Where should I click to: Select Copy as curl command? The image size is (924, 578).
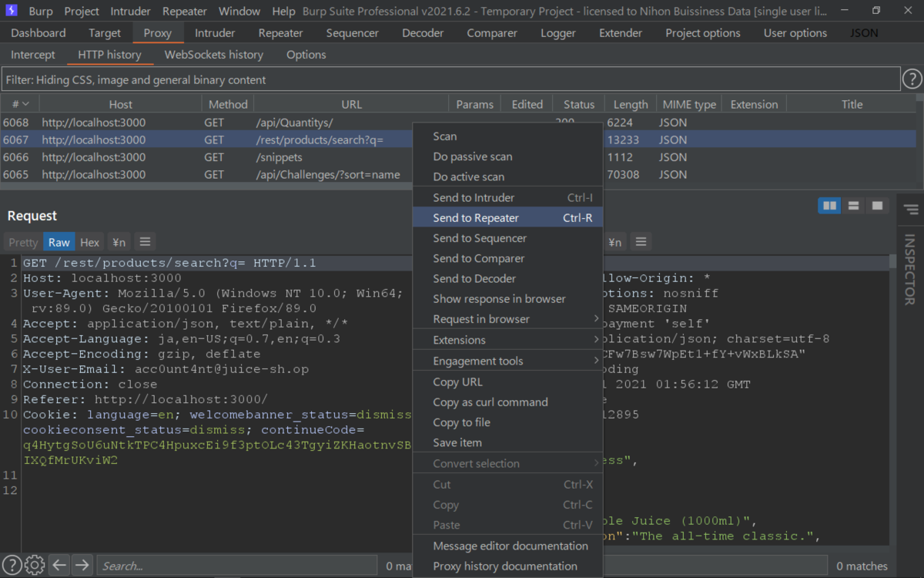pyautogui.click(x=507, y=402)
